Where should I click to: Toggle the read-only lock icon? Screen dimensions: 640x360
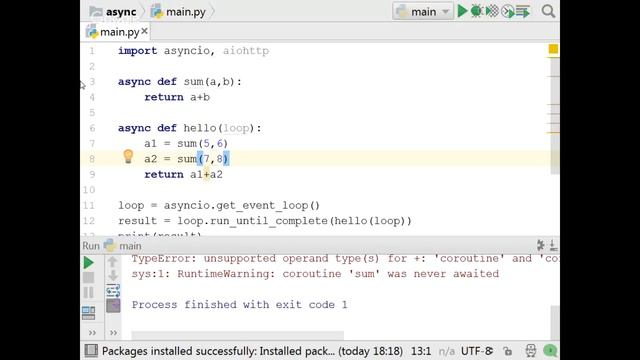click(x=507, y=351)
